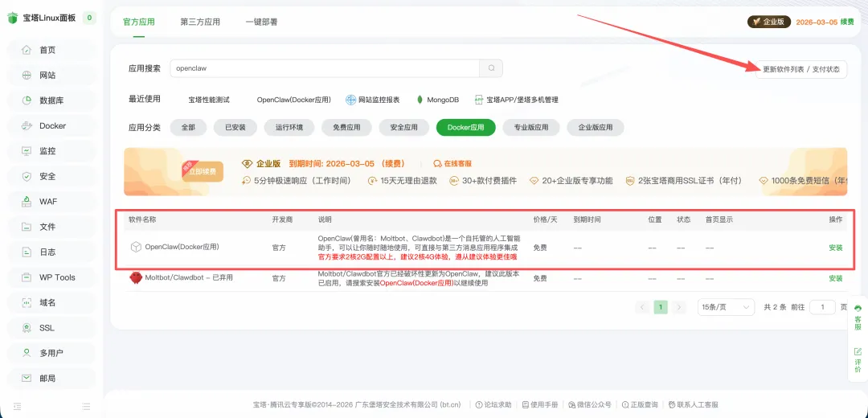Filter category by 专业版应用
Image resolution: width=868 pixels, height=418 pixels.
tap(531, 127)
